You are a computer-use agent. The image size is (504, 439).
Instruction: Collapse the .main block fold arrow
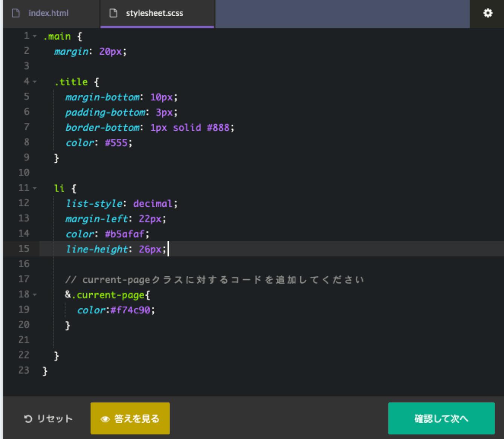[x=35, y=36]
